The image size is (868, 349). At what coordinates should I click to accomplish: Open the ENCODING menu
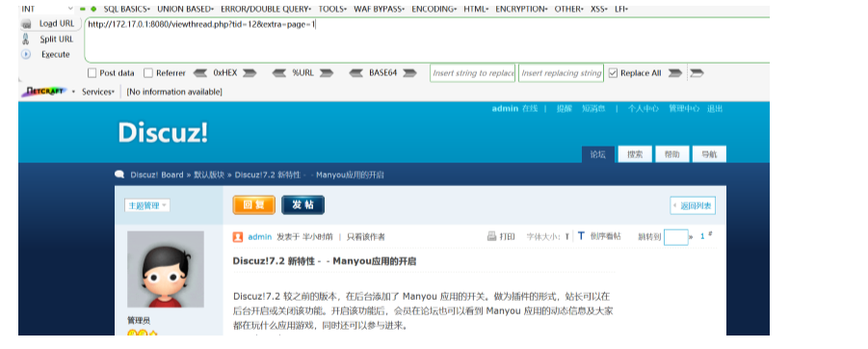(434, 9)
